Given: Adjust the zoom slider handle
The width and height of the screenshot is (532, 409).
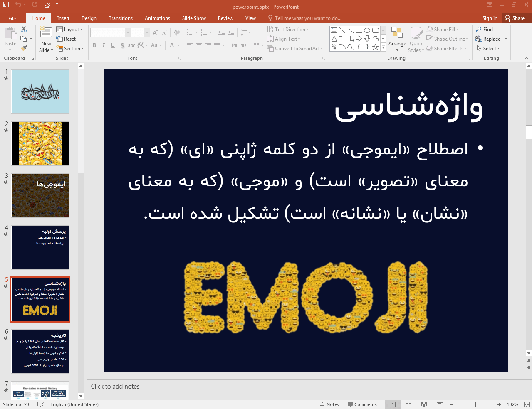Looking at the screenshot, I should (475, 404).
